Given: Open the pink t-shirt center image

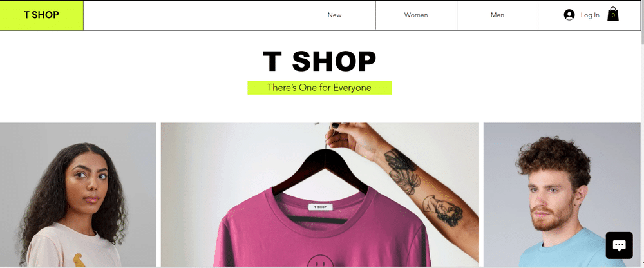Looking at the screenshot, I should [320, 195].
